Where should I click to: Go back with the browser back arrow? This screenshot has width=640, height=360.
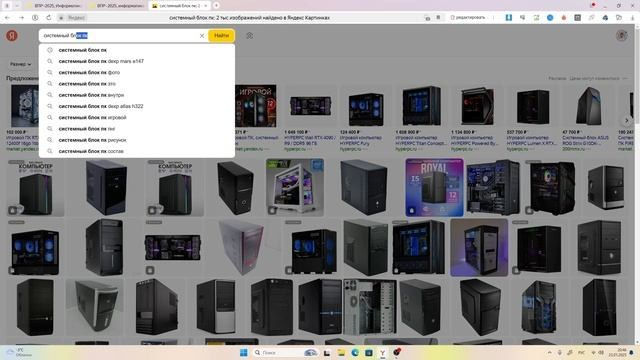pos(7,18)
